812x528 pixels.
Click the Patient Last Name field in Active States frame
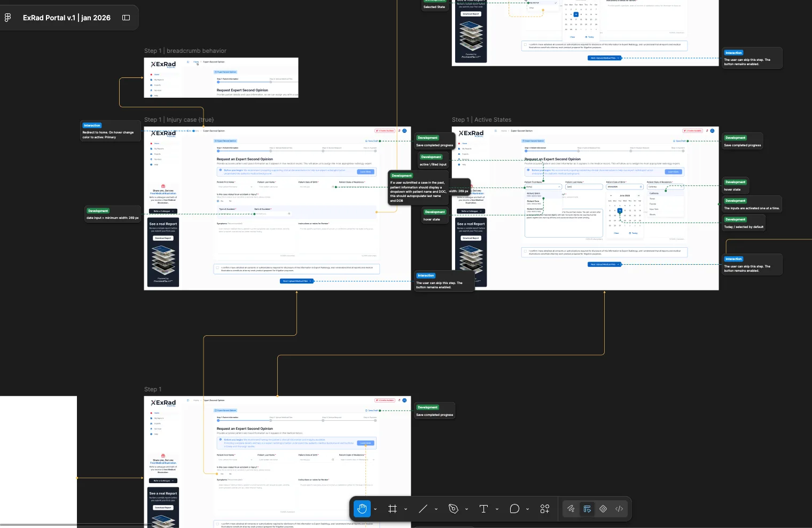pyautogui.click(x=584, y=187)
